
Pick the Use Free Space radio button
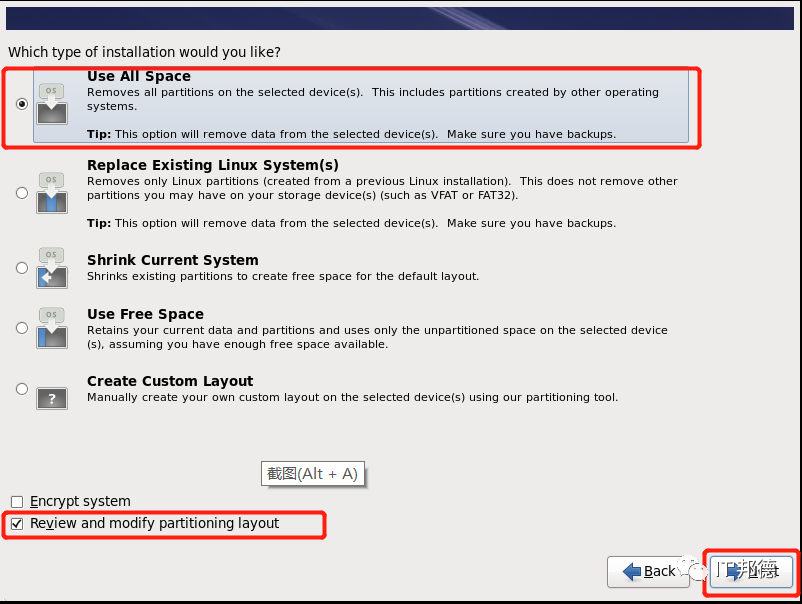pos(21,327)
